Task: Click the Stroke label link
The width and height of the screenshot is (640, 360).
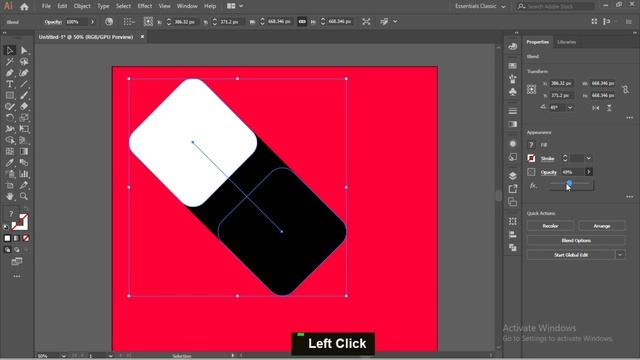Action: (547, 158)
